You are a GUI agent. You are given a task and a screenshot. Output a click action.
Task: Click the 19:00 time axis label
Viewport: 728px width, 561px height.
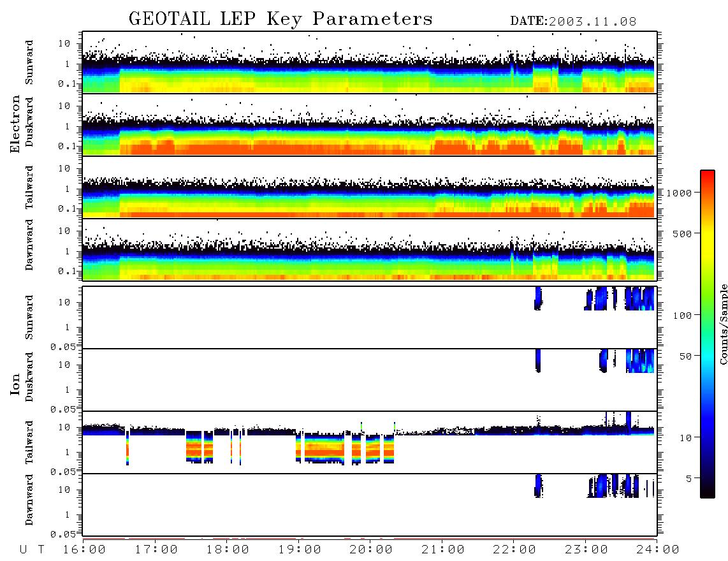click(300, 550)
